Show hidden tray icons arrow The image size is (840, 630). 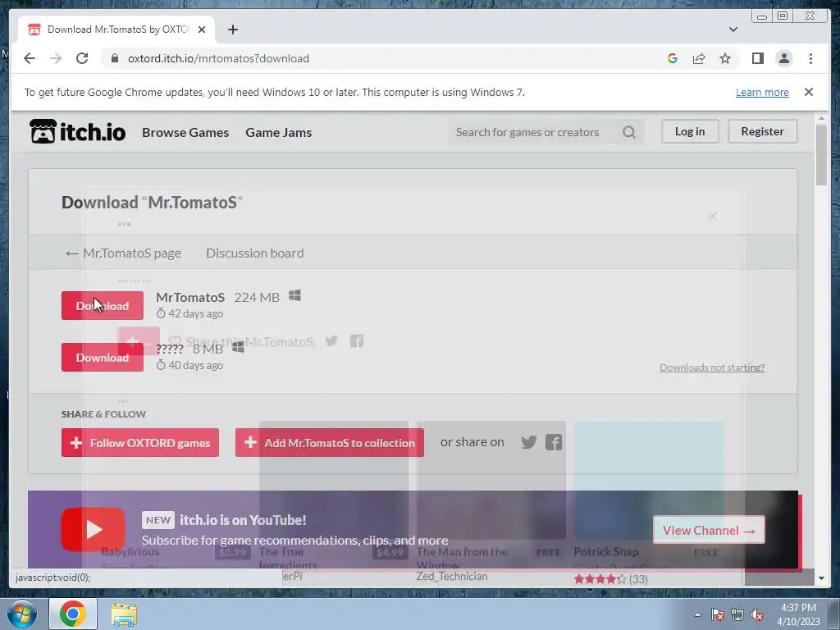click(697, 614)
